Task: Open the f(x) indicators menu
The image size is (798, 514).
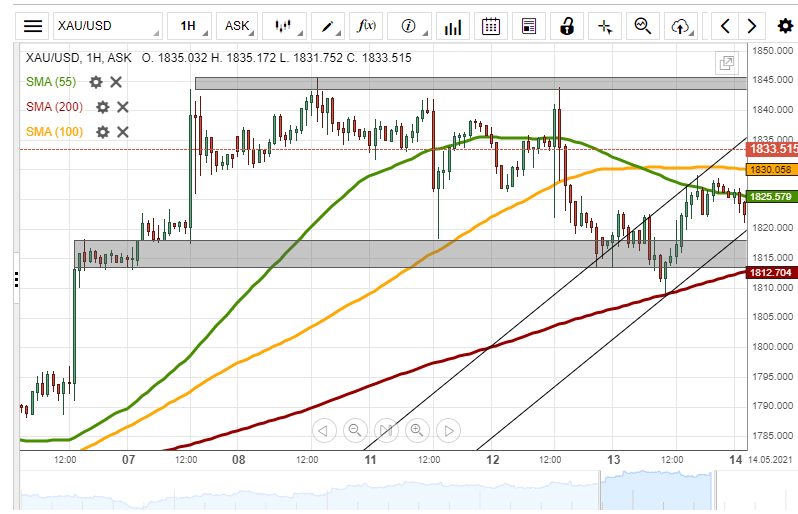Action: [x=367, y=26]
